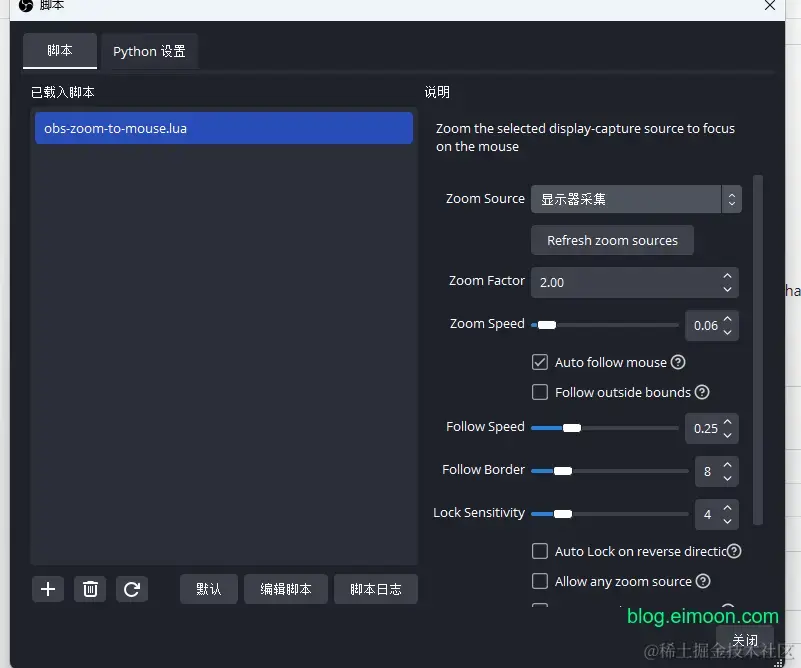Select obs-zoom-to-mouse.lua in script list
This screenshot has width=801, height=668.
tap(224, 128)
